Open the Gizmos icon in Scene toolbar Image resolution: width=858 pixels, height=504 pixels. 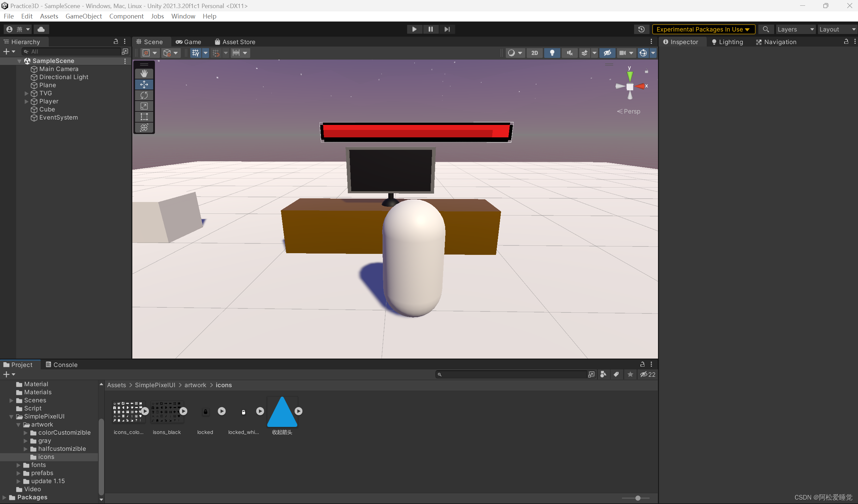[x=643, y=53]
